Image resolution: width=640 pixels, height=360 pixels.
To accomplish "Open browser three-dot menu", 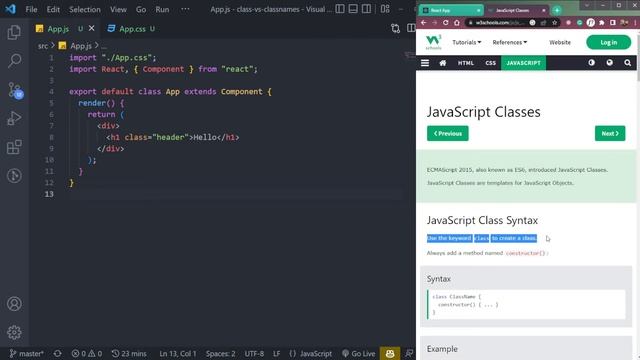I will pos(636,23).
